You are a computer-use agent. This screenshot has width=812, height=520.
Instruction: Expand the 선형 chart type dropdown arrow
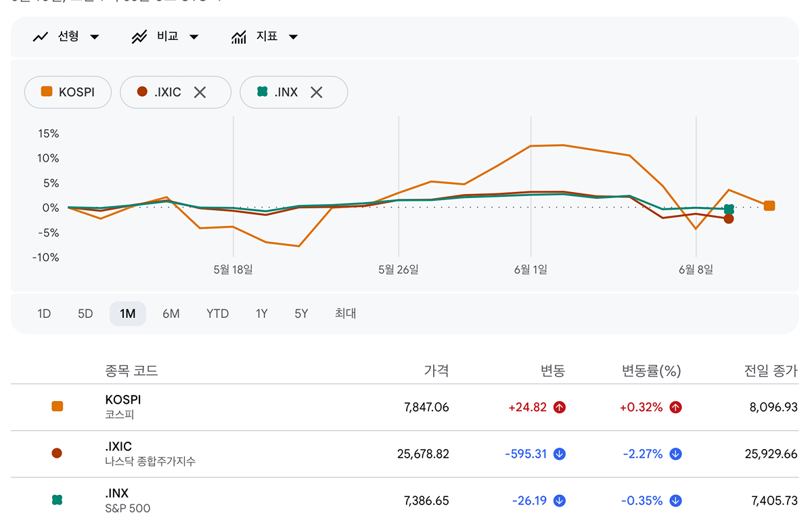click(95, 37)
